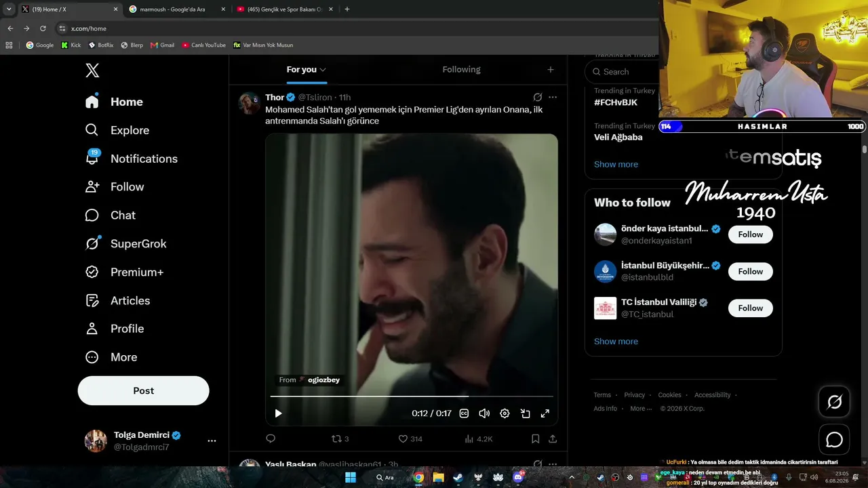Viewport: 868px width, 488px height.
Task: Open the Windows Start menu
Action: (x=351, y=477)
